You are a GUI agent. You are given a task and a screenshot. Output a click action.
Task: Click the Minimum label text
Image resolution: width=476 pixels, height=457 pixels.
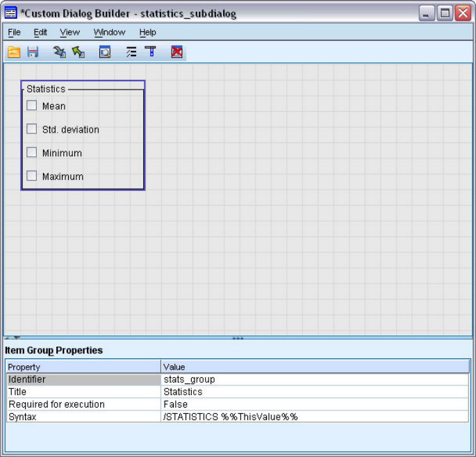62,153
